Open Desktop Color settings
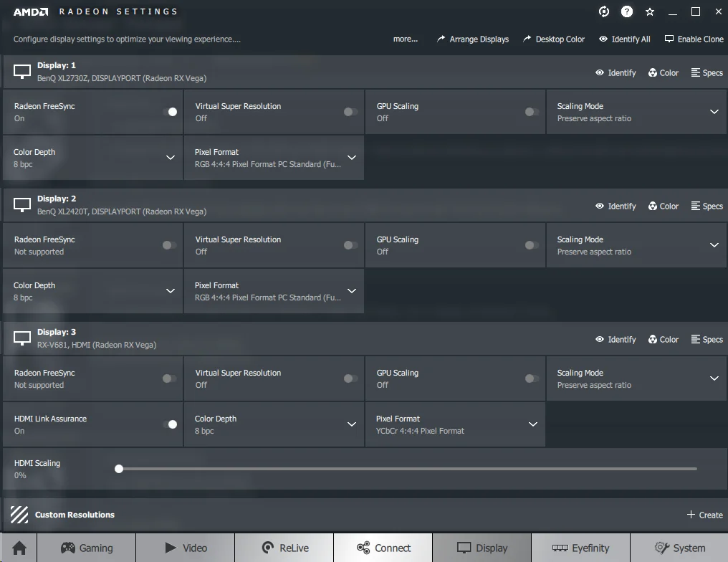This screenshot has width=728, height=562. (x=553, y=39)
